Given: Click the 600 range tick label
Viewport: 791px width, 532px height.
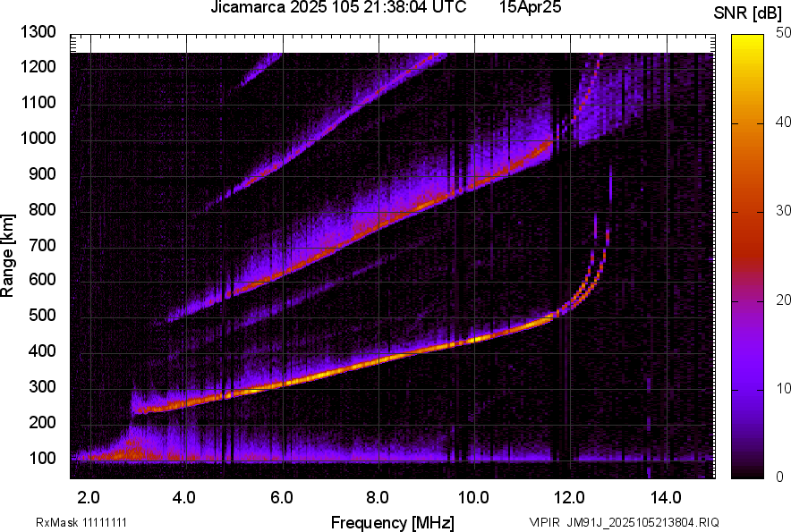Looking at the screenshot, I should [42, 279].
